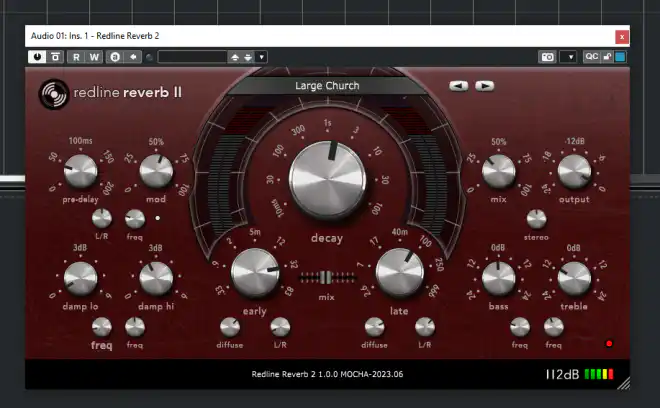Click the late reverb knob
Image resolution: width=660 pixels, height=408 pixels.
[x=400, y=272]
